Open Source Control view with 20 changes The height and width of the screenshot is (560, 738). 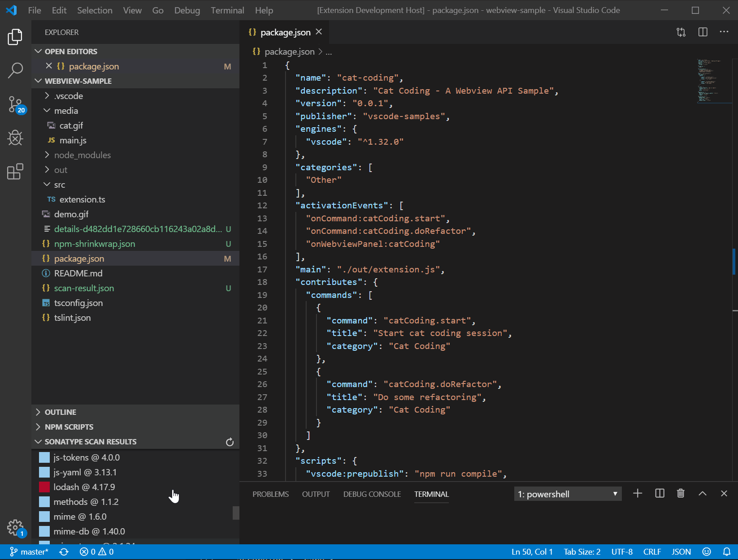pyautogui.click(x=15, y=104)
